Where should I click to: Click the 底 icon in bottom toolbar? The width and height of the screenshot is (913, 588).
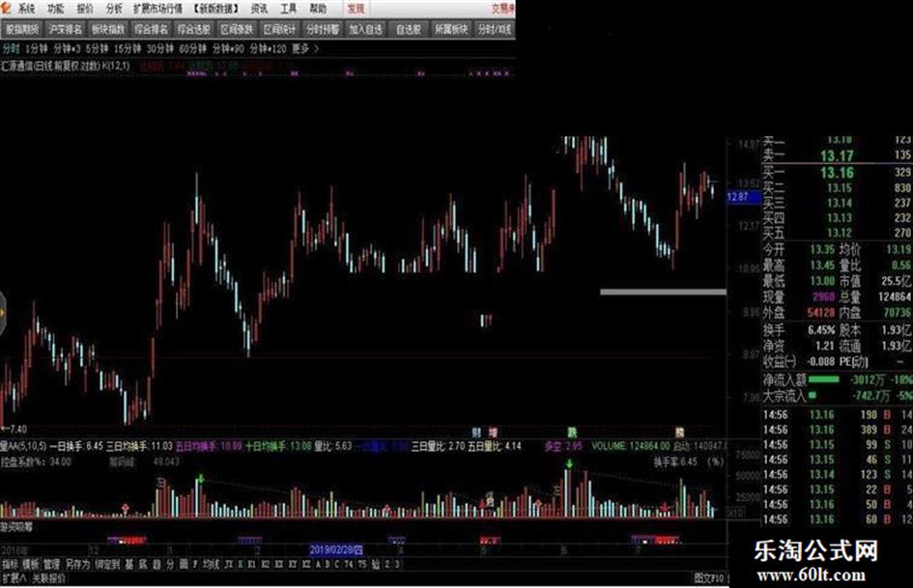143,564
